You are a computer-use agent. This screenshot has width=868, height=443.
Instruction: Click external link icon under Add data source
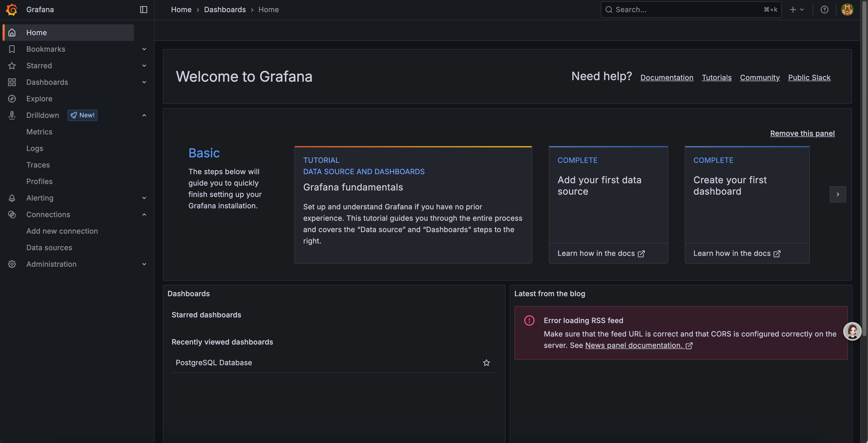(x=641, y=254)
